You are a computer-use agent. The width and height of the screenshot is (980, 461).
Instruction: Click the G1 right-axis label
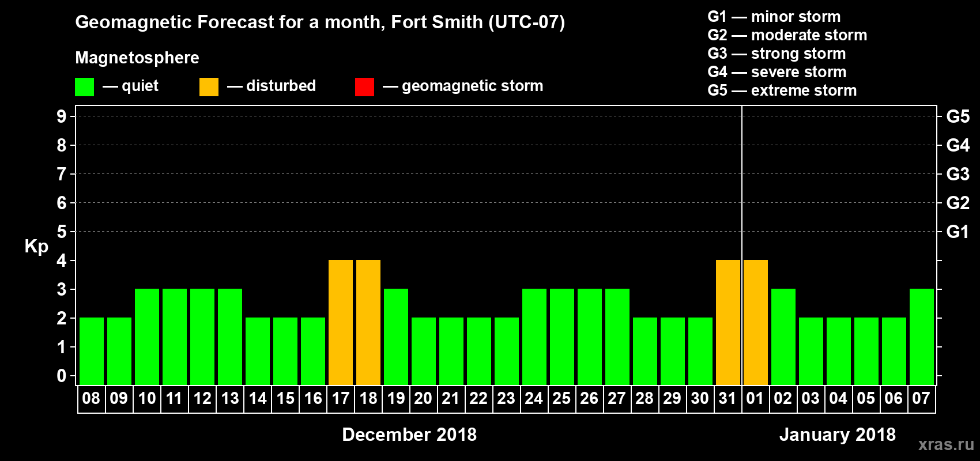pos(958,232)
